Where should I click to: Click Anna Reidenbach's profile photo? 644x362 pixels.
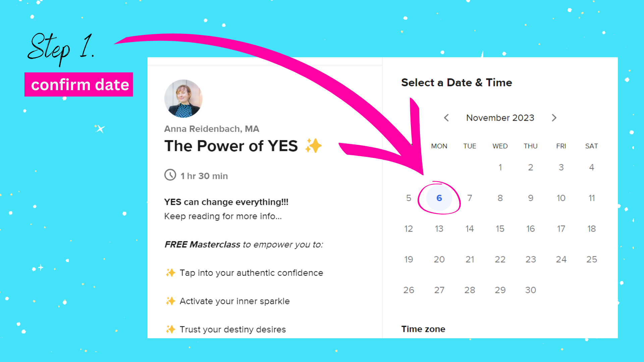[183, 99]
